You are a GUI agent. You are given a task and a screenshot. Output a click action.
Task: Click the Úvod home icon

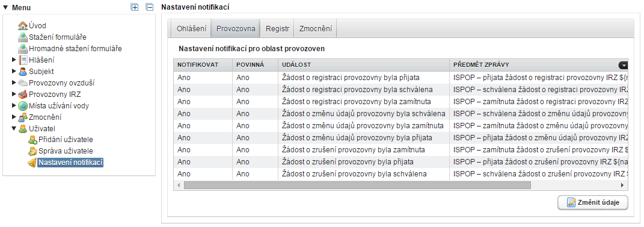click(x=23, y=26)
